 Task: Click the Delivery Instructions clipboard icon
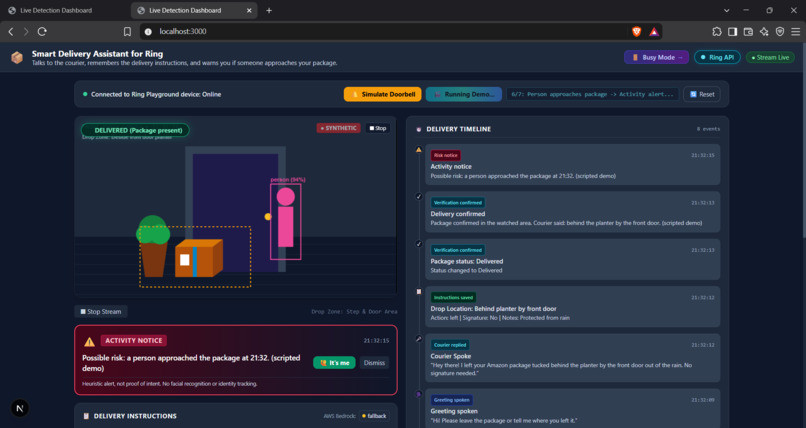[x=86, y=416]
